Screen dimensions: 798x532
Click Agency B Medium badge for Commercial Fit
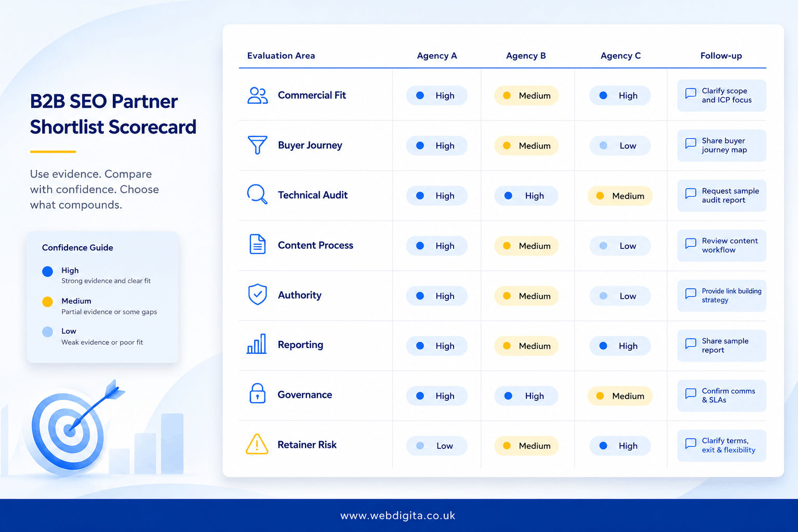tap(526, 96)
